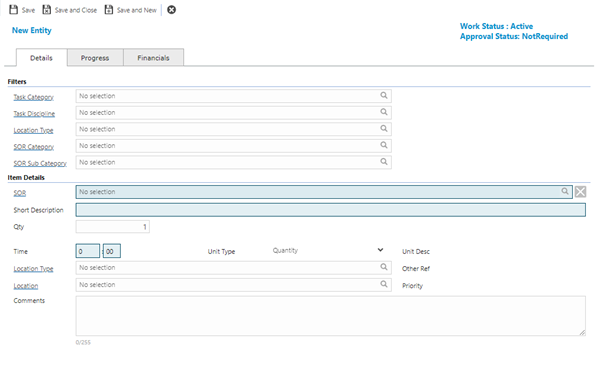Click SOR Category lookup magnifier icon
This screenshot has height=368, width=600.
point(384,145)
